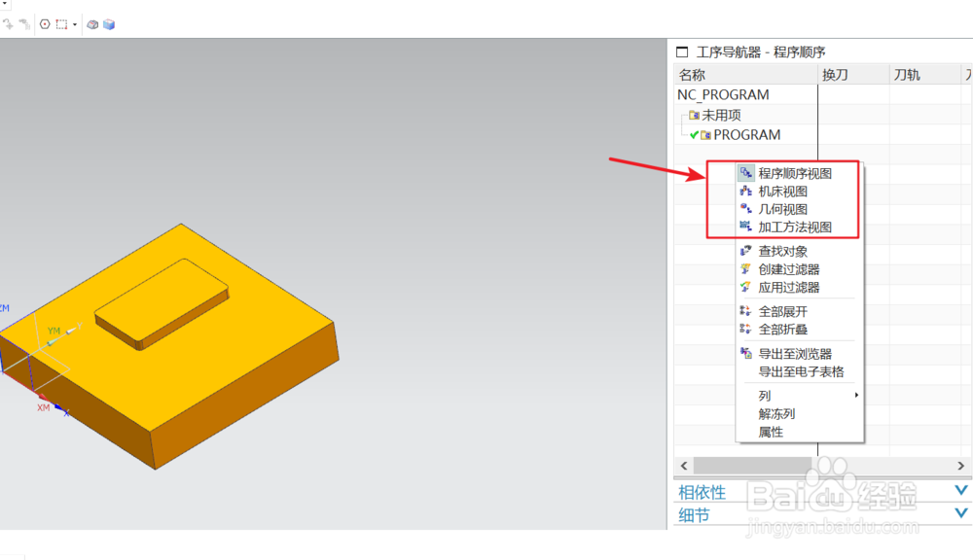Click the navigator horizontal scrollbar thumb
The image size is (973, 560).
752,466
